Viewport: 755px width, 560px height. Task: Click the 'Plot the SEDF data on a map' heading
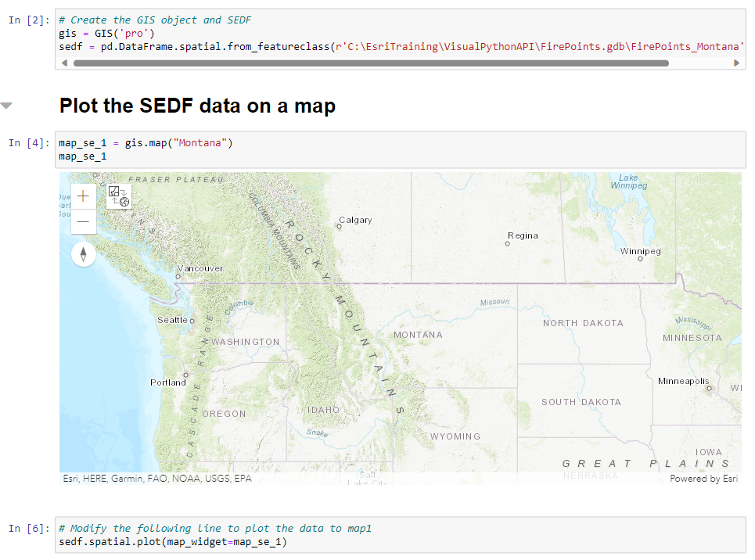(x=197, y=106)
